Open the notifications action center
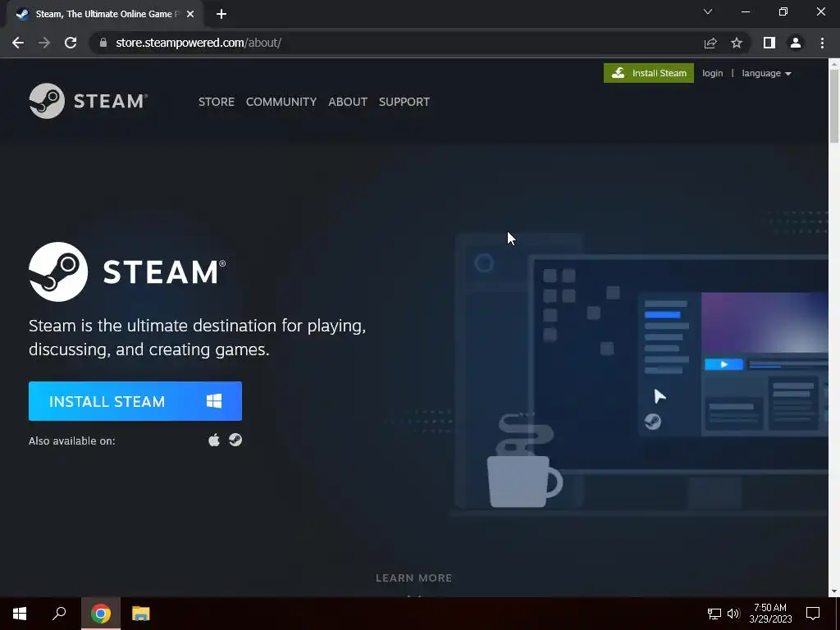Image resolution: width=840 pixels, height=630 pixels. tap(813, 614)
